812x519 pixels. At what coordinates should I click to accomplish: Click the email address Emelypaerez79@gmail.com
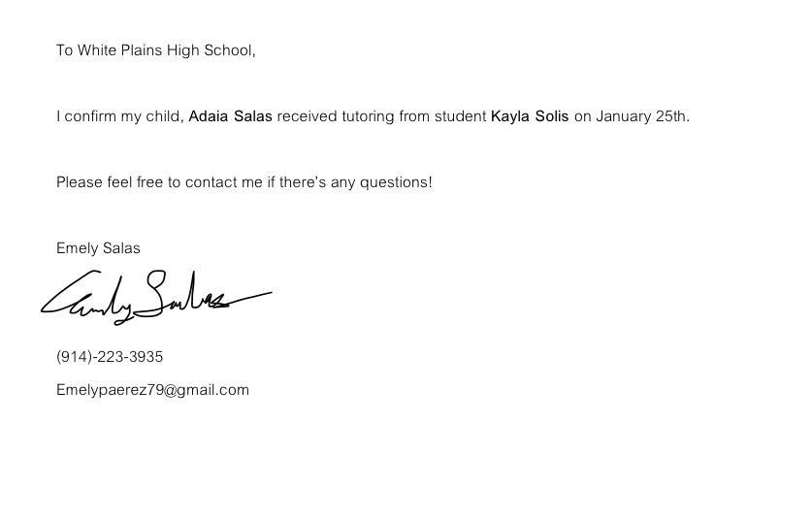(152, 390)
